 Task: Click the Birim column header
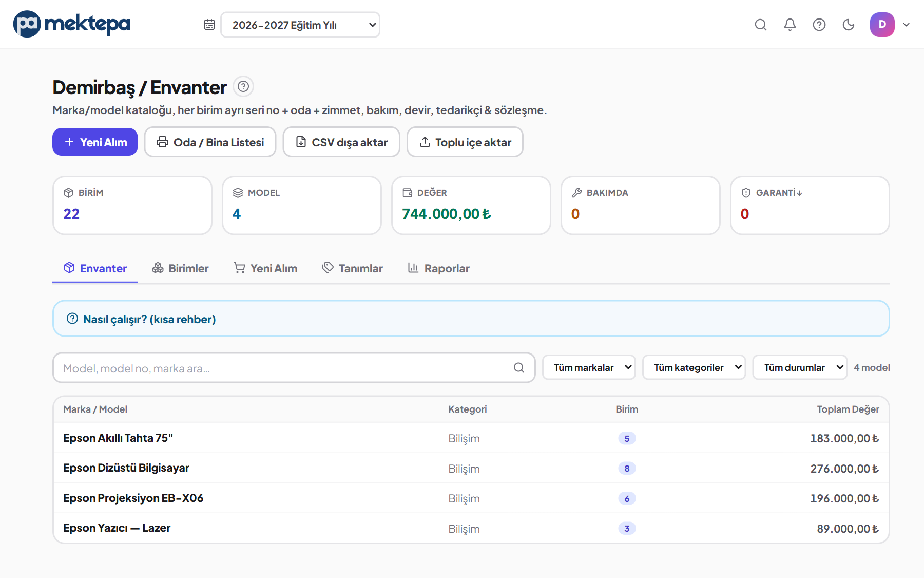627,409
